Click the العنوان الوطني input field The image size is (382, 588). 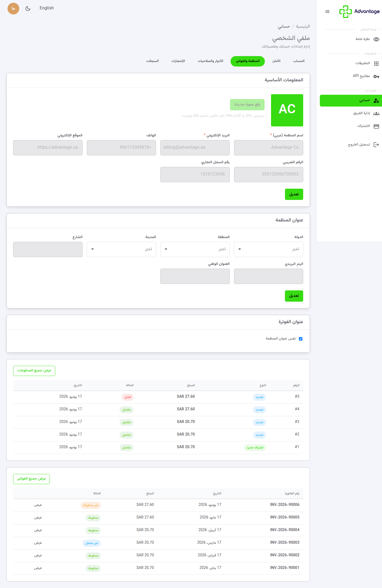195,276
